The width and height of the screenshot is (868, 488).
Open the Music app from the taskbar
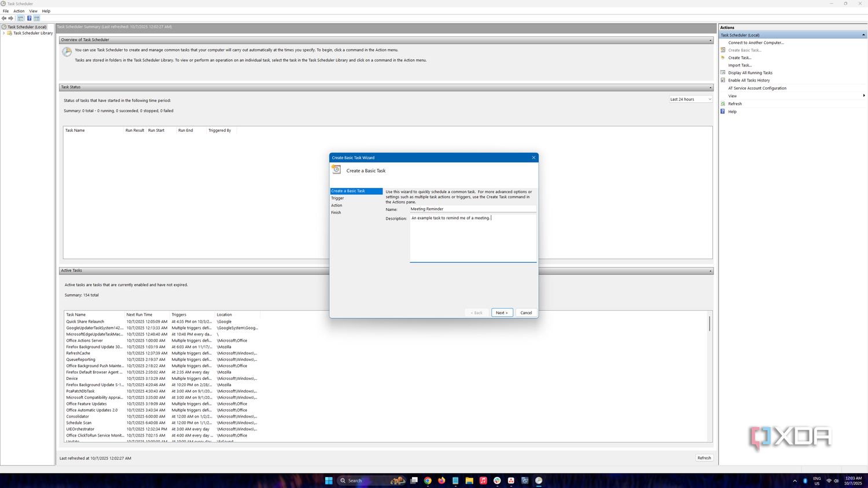[483, 480]
